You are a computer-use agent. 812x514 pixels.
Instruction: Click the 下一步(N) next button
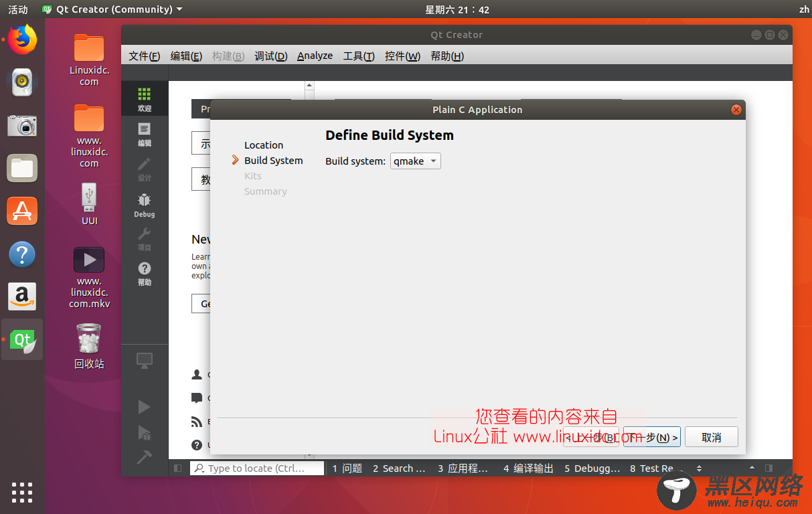(652, 437)
